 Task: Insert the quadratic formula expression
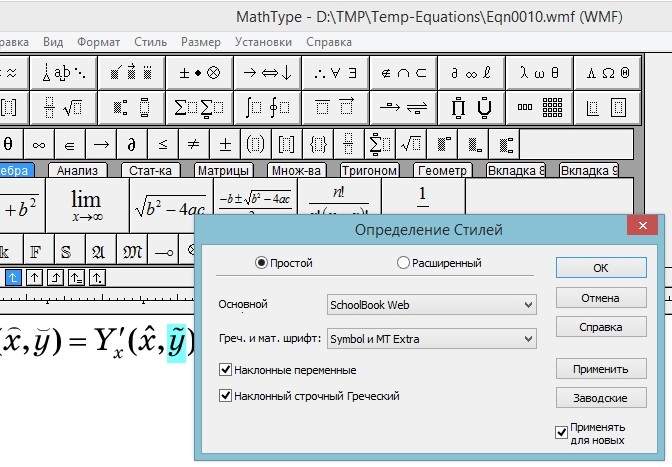tap(255, 197)
